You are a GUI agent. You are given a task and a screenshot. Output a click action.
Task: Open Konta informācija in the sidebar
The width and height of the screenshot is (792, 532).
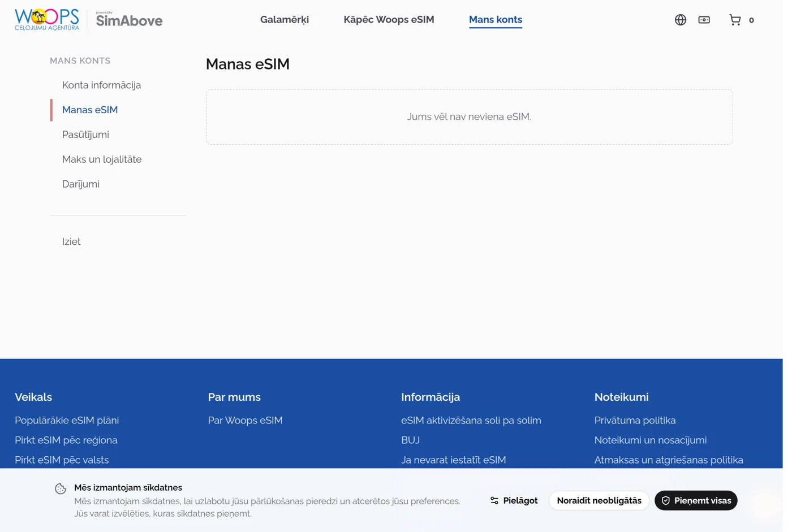[x=101, y=85]
